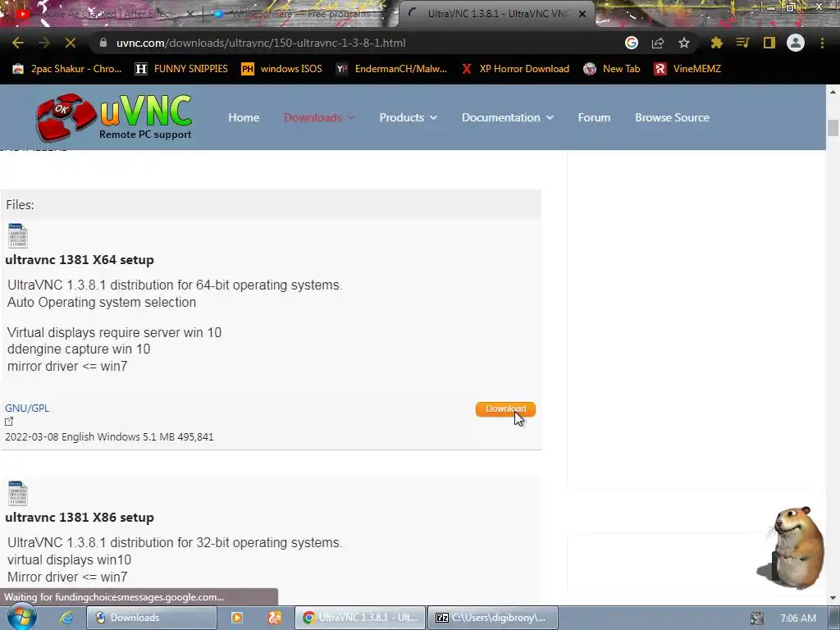Screen dimensions: 840x630
Task: Open the Documentation menu
Action: [501, 117]
